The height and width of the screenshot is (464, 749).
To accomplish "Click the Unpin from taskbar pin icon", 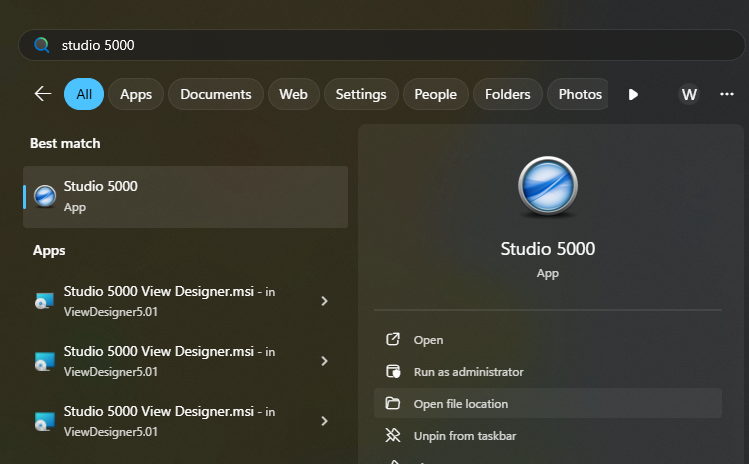I will [393, 436].
